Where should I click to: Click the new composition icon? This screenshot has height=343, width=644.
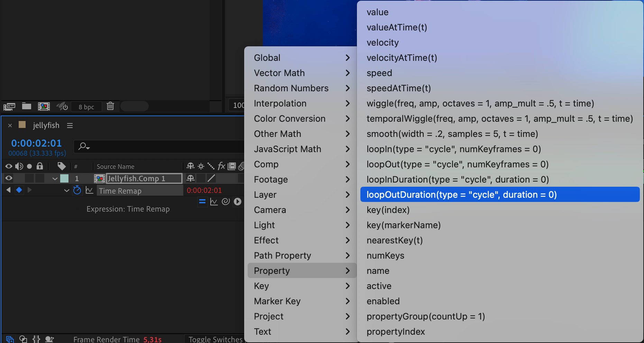(x=44, y=106)
